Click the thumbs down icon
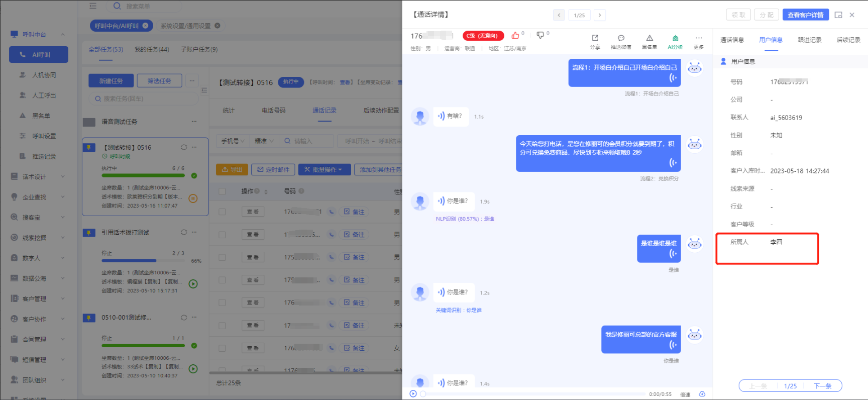Viewport: 868px width, 400px height. pos(540,35)
